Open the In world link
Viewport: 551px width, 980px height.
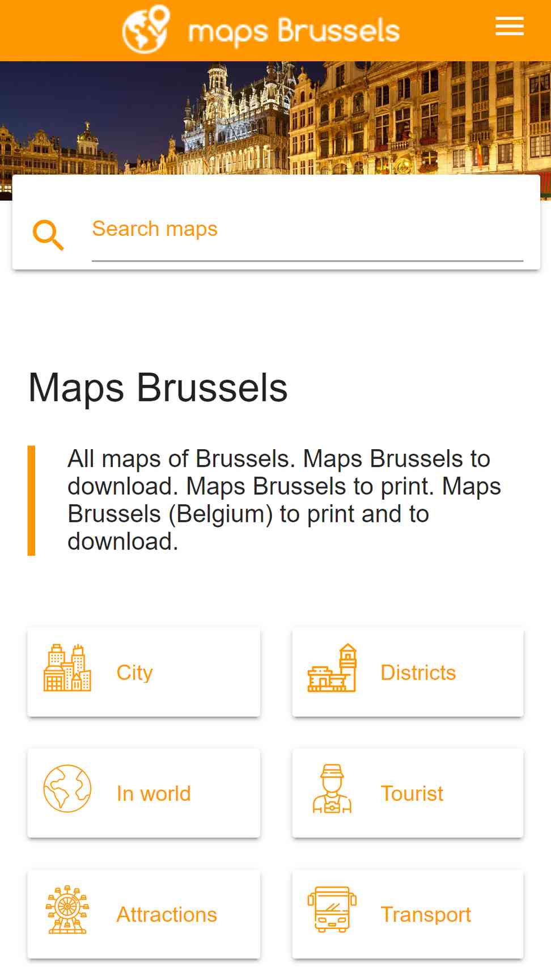pyautogui.click(x=144, y=793)
